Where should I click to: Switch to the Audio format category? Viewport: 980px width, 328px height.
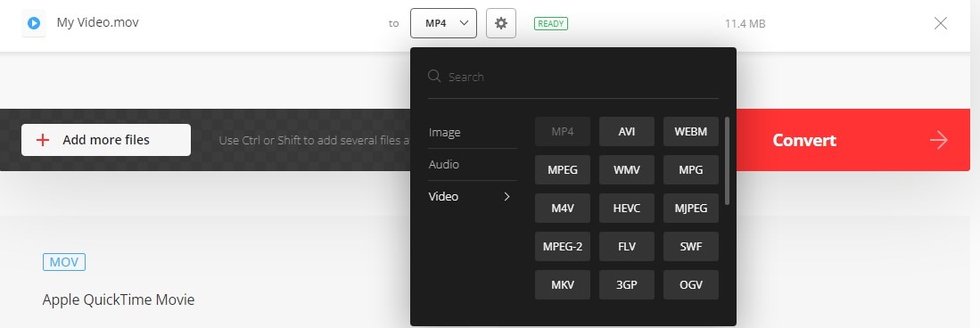click(x=473, y=164)
